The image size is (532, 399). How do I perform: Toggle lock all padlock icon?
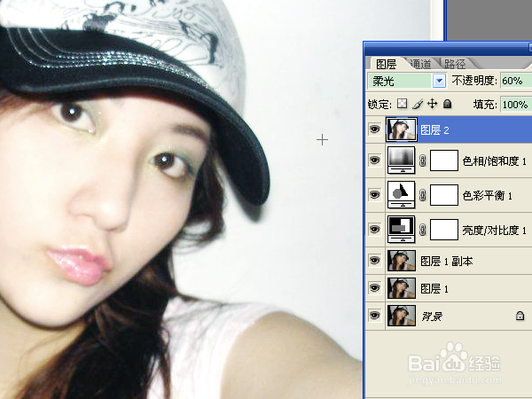point(448,104)
